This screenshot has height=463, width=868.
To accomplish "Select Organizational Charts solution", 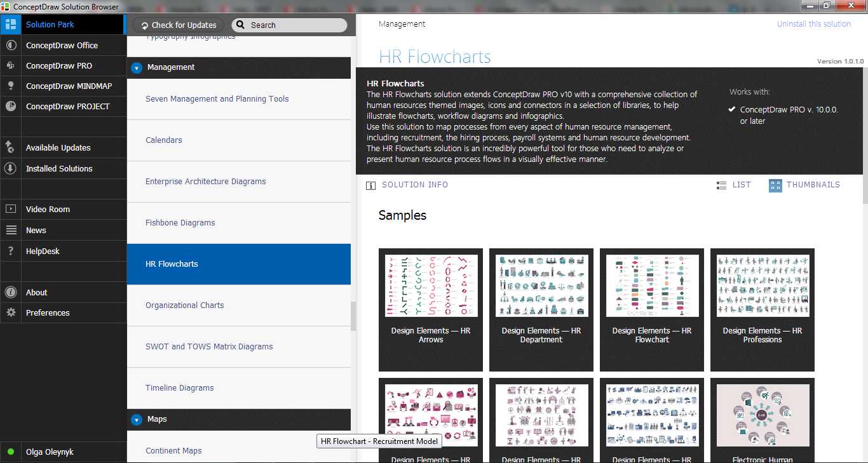I will coord(239,305).
